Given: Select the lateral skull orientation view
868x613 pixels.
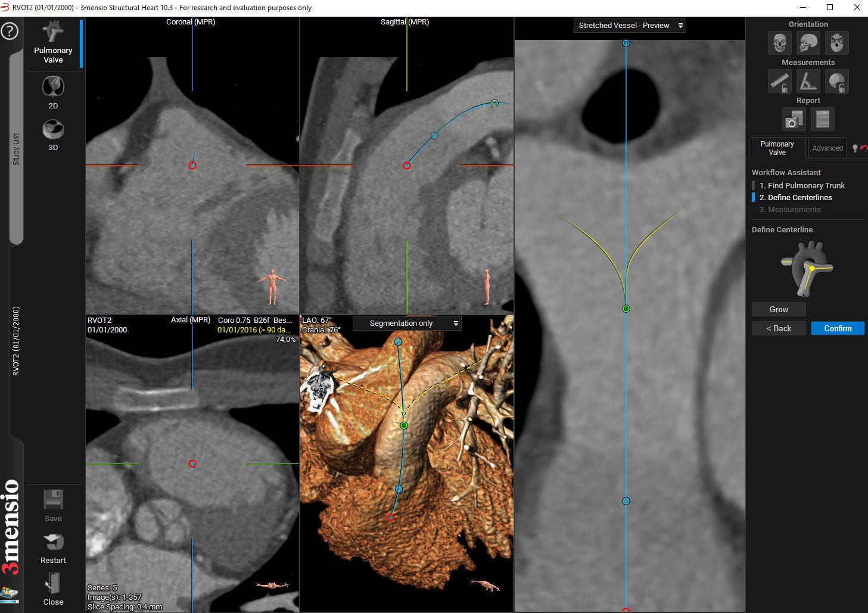Looking at the screenshot, I should pos(808,42).
